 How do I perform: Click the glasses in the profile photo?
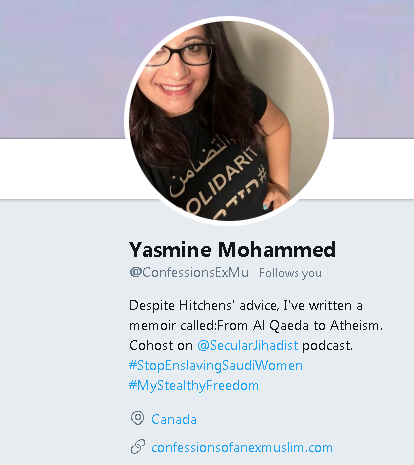click(x=184, y=54)
